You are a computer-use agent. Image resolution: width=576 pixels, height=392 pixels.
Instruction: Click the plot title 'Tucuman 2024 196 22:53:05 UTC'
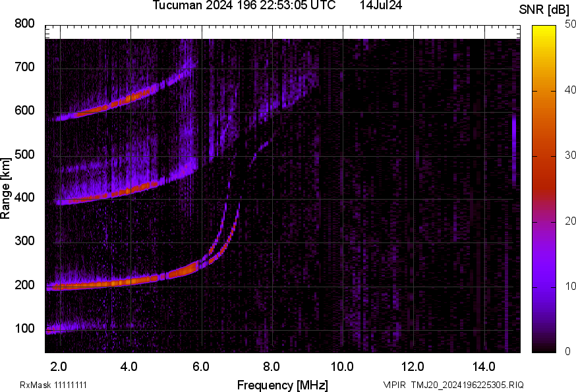point(244,5)
